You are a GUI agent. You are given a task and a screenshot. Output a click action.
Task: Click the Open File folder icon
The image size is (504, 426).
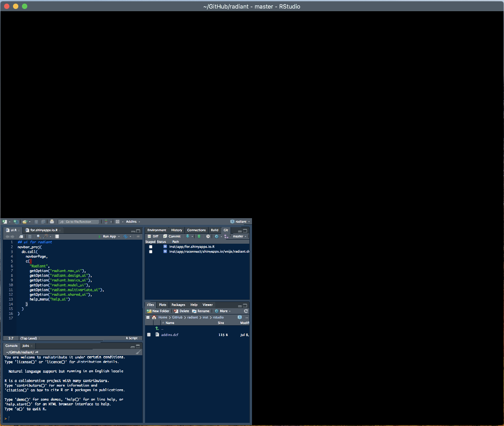pos(25,222)
